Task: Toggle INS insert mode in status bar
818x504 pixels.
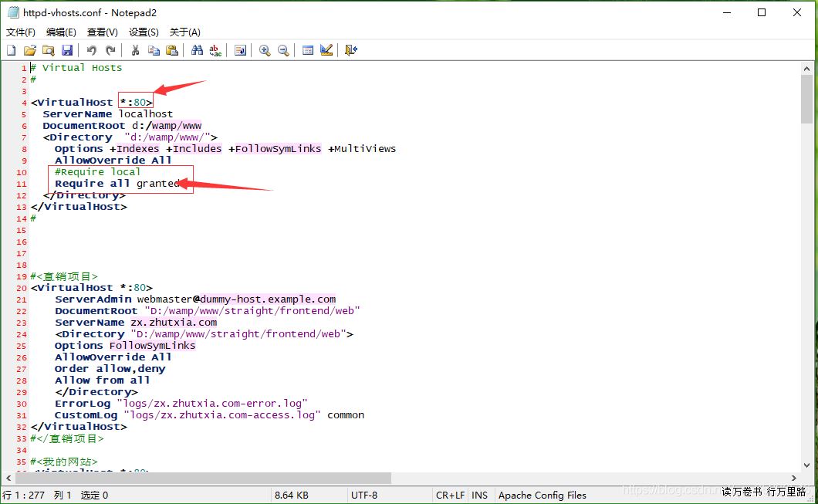Action: [x=479, y=495]
